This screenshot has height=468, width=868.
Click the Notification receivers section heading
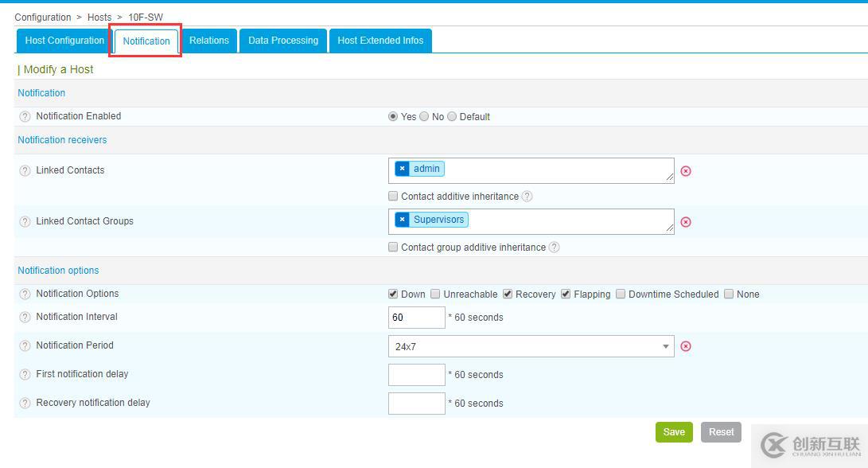62,140
